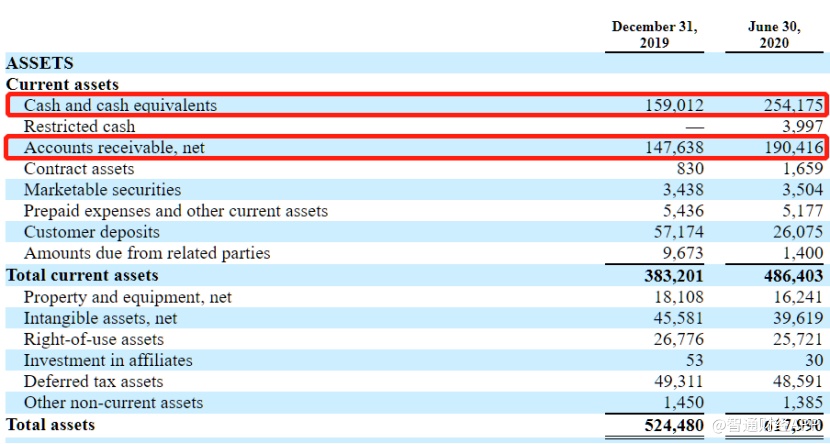Screen dimensions: 830x444
Task: Click the marketable securities value 3,504
Action: point(802,190)
